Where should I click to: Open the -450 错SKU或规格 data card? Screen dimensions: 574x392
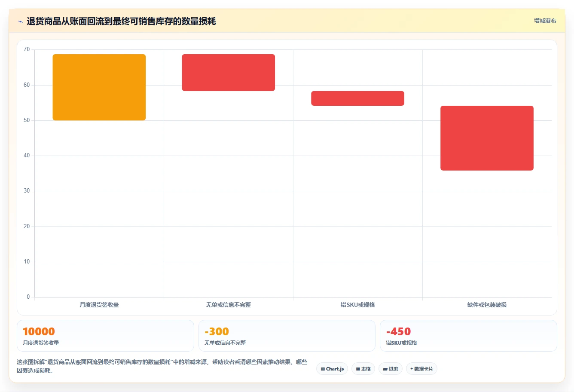[x=468, y=336]
